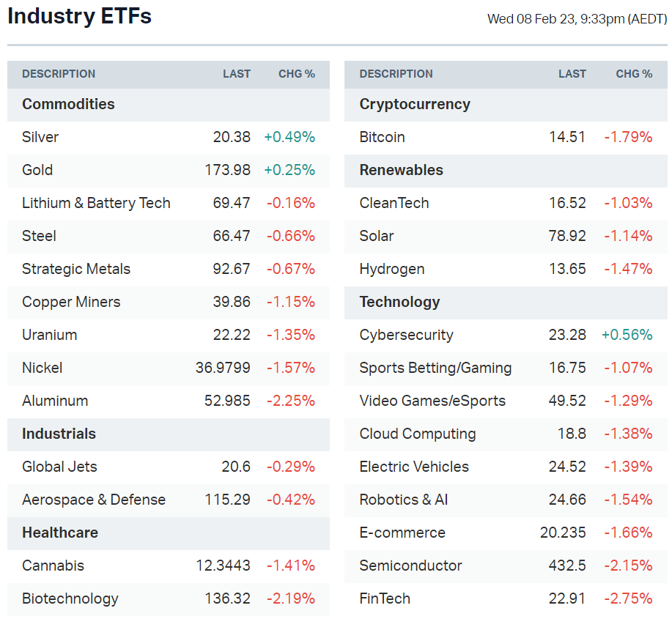
Task: Sort left table by CHG % header
Action: point(297,74)
